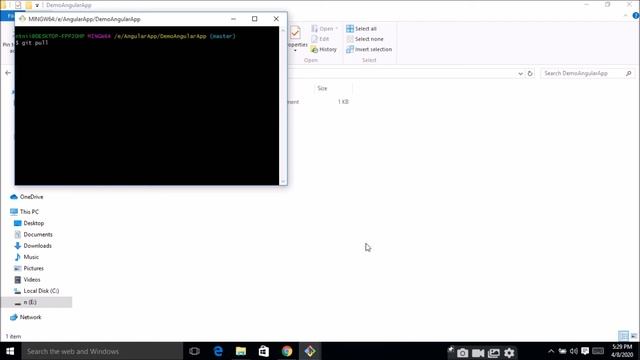The width and height of the screenshot is (640, 360).
Task: Click Select none in the ribbon
Action: (x=365, y=39)
